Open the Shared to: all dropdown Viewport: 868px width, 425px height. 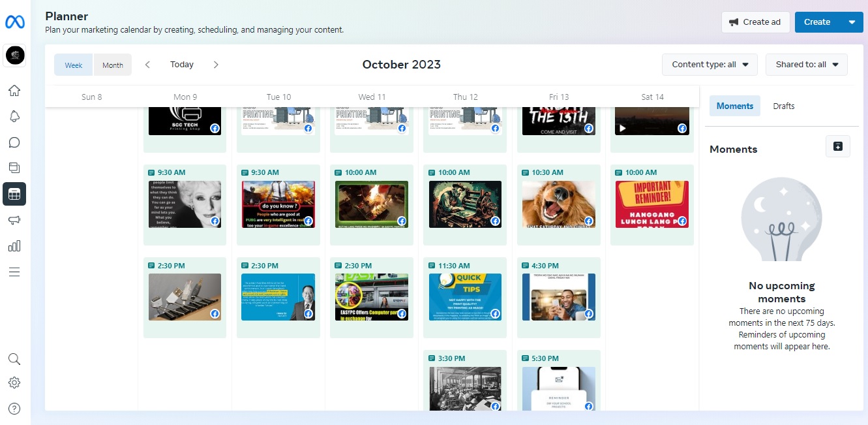pyautogui.click(x=807, y=65)
